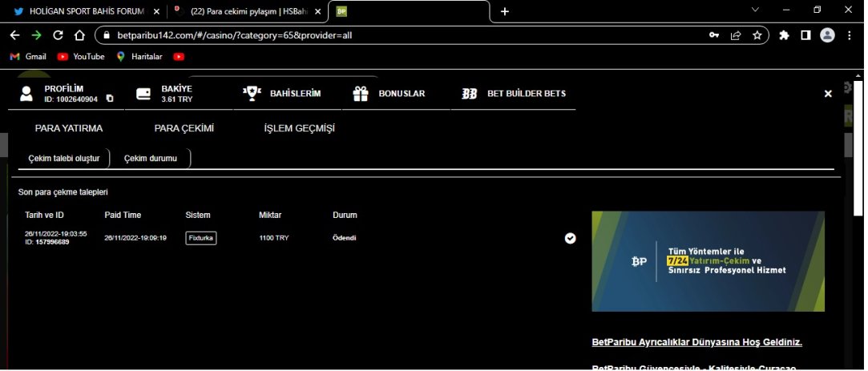
Task: Click the Son para çekme talepleri heading
Action: (63, 192)
